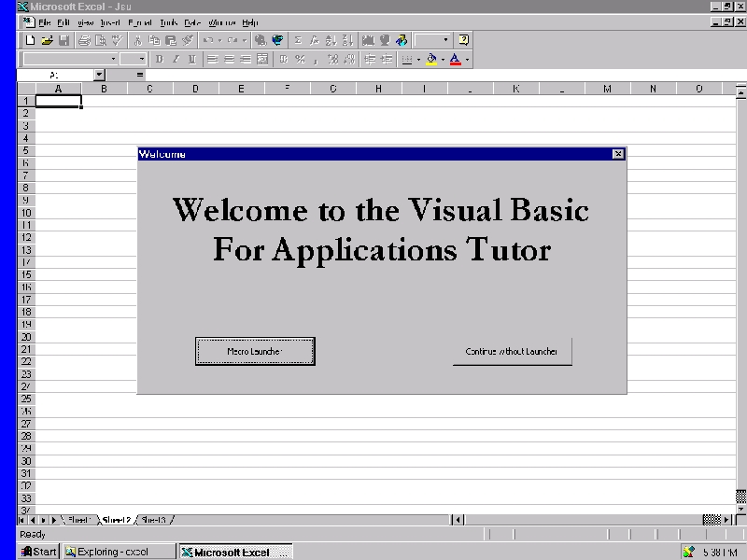747x560 pixels.
Task: Close the Welcome dialog
Action: 618,154
